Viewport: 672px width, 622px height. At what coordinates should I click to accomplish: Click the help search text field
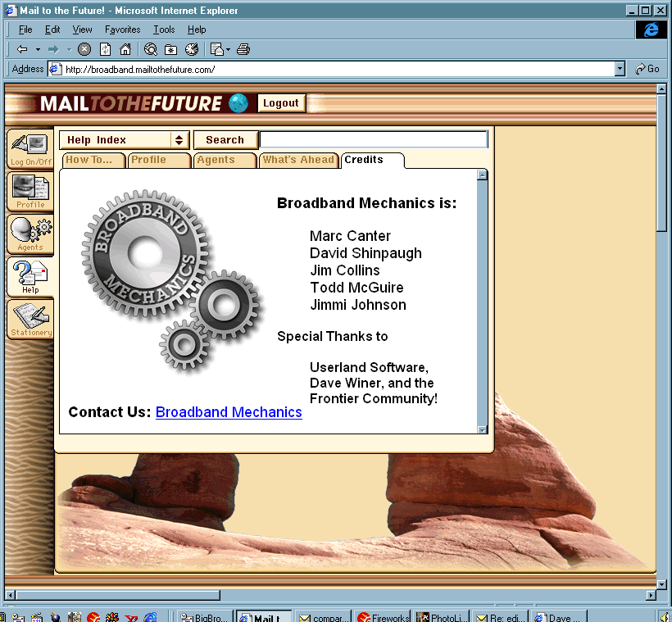pyautogui.click(x=373, y=140)
